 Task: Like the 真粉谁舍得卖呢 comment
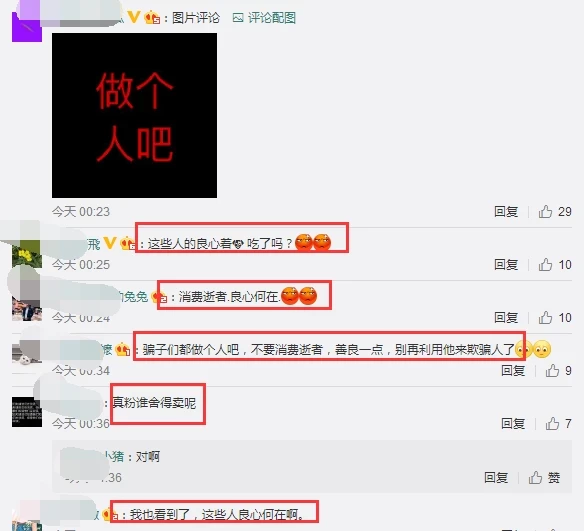click(552, 423)
